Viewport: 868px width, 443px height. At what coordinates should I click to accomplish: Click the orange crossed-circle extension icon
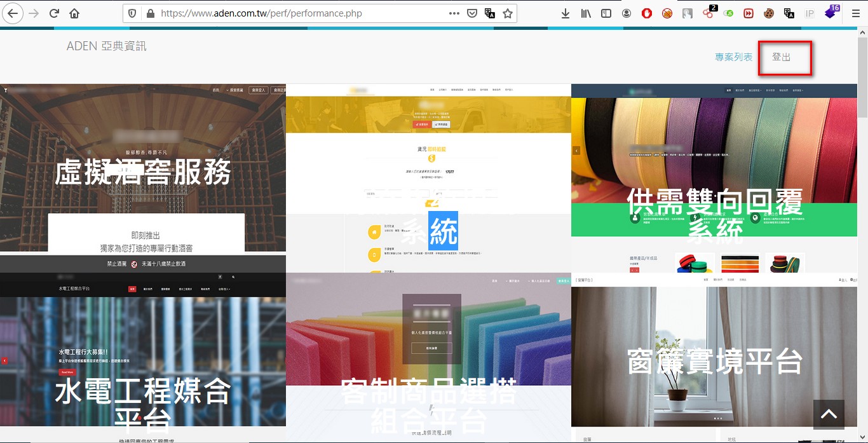[667, 13]
